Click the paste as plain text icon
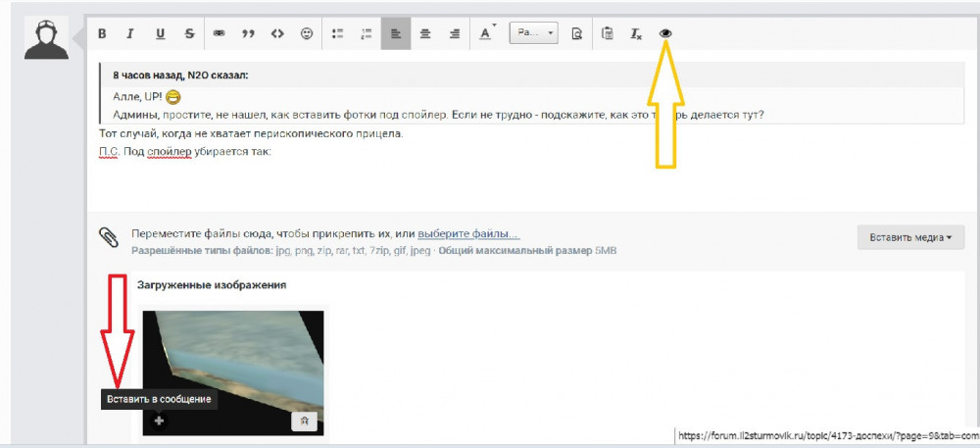This screenshot has height=448, width=980. 607,33
